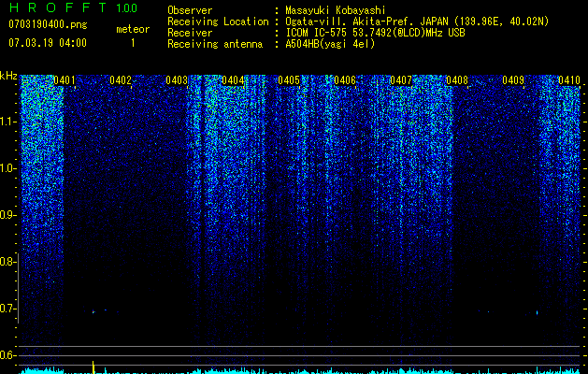Select the Ogata-vill. Akita-Pref. JAPAN location text
The height and width of the screenshot is (374, 588).
pos(417,22)
